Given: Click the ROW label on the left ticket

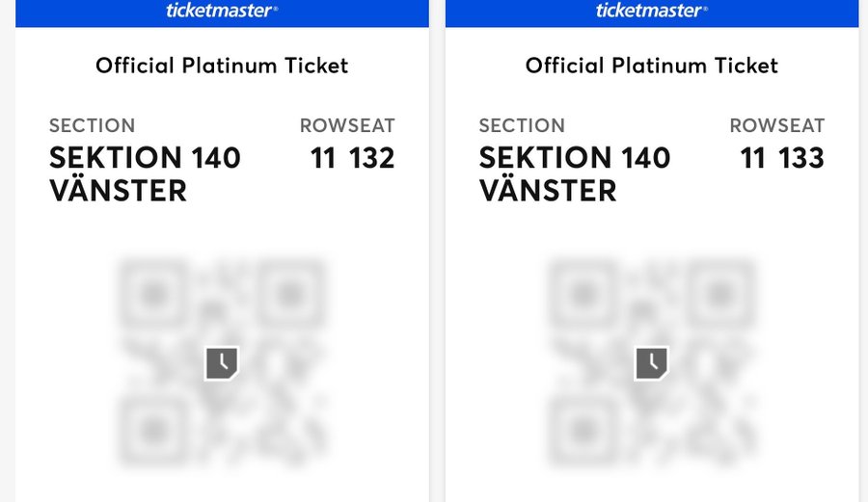Looking at the screenshot, I should 322,125.
